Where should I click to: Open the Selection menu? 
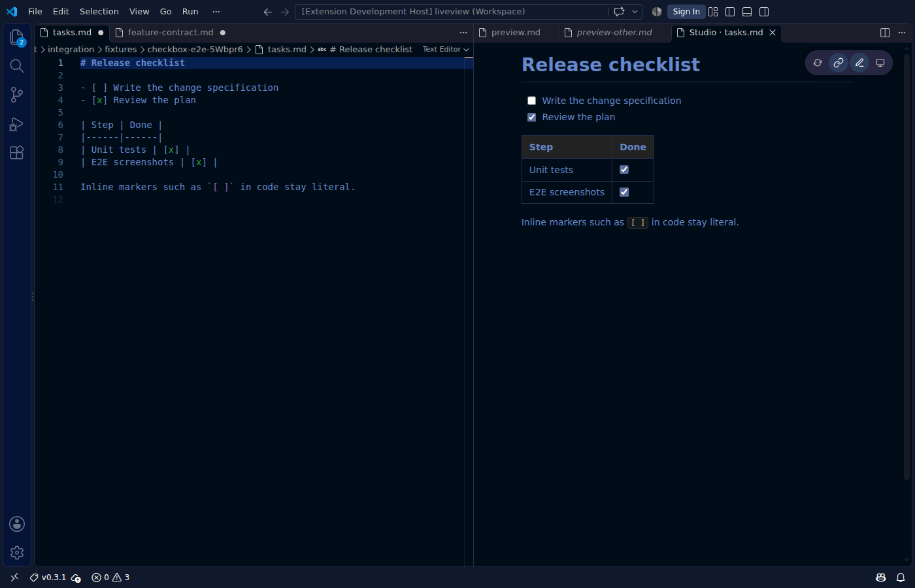point(99,12)
